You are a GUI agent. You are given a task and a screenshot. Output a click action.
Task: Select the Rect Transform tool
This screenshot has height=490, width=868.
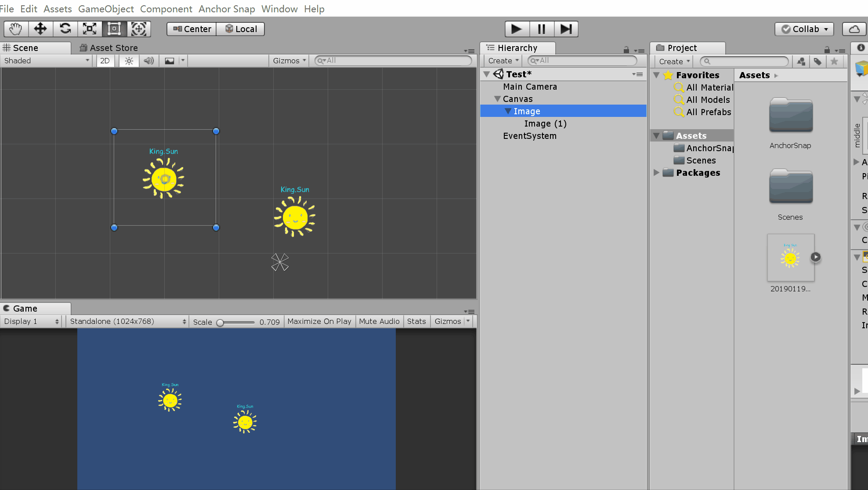click(x=114, y=29)
